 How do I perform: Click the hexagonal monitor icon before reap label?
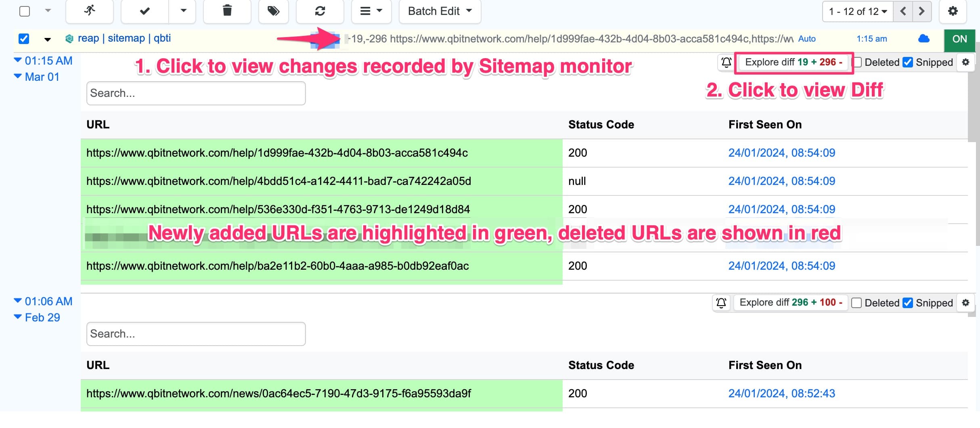pyautogui.click(x=69, y=38)
